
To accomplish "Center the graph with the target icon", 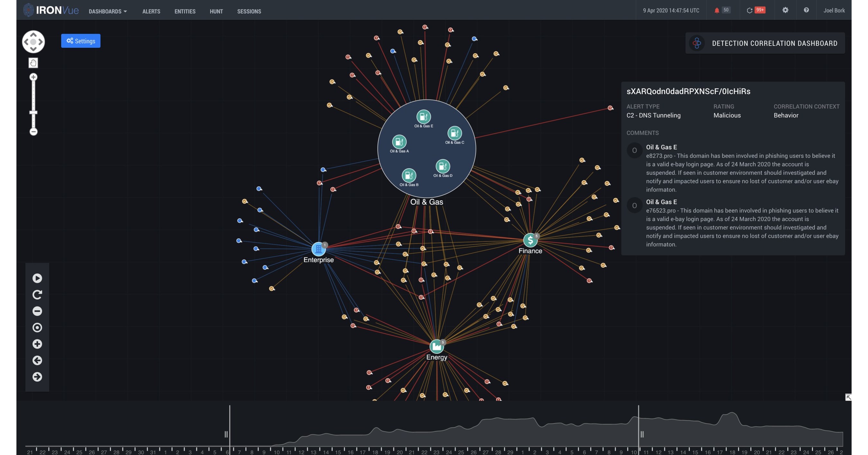I will coord(37,327).
